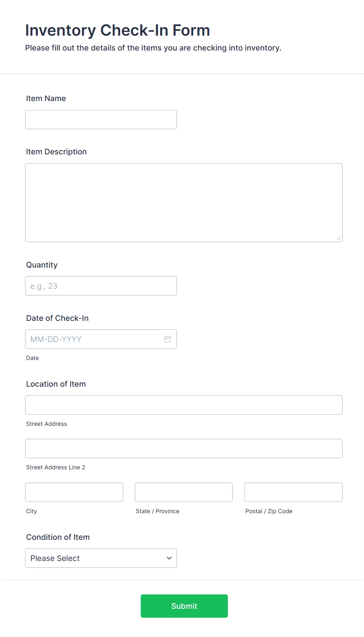Click the MM-DD-YYYY date input
The height and width of the screenshot is (637, 364).
coord(94,339)
